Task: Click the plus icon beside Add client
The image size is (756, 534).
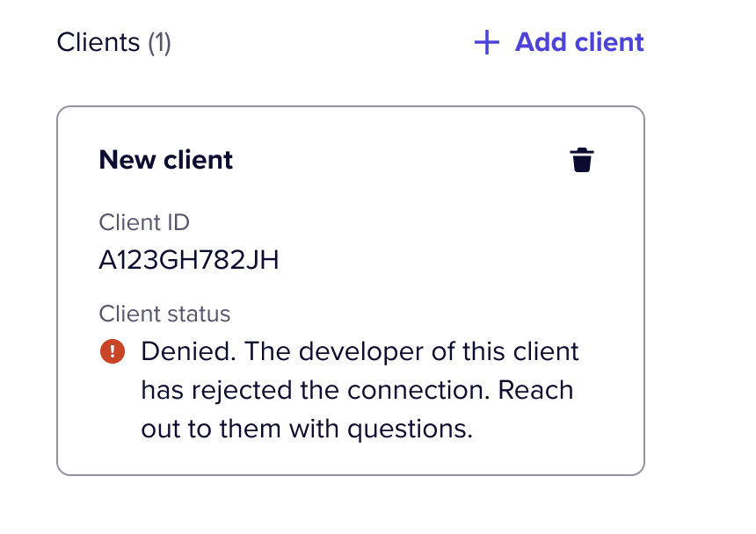Action: tap(487, 42)
